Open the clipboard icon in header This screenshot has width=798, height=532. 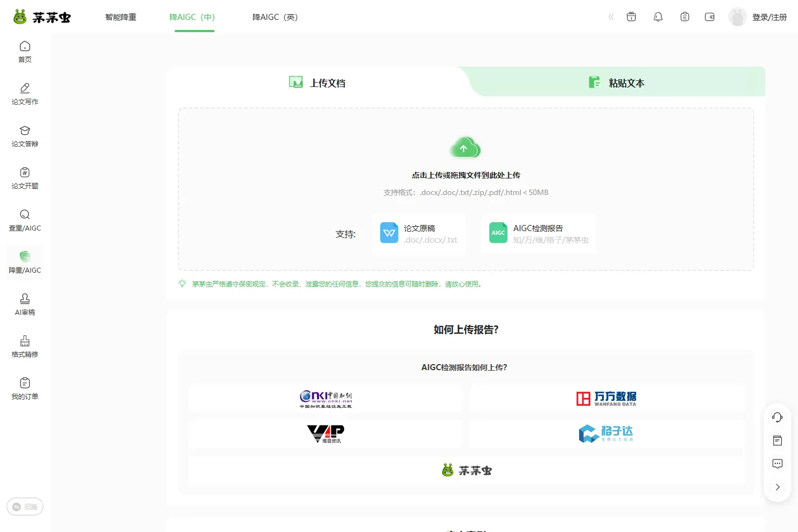pyautogui.click(x=685, y=17)
